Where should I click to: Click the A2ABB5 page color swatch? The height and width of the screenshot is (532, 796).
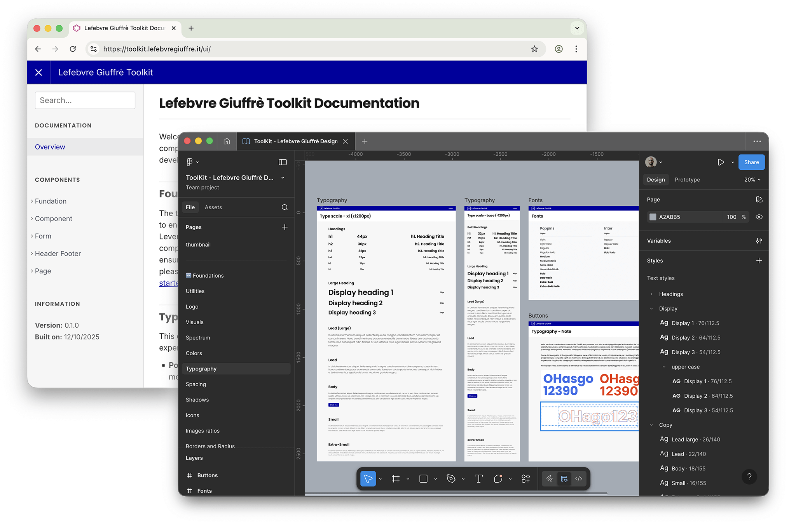point(653,217)
